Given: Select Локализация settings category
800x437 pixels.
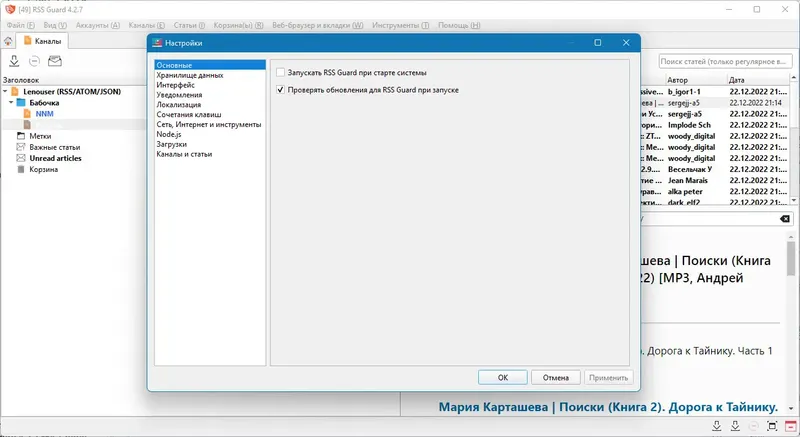Looking at the screenshot, I should (210, 105).
